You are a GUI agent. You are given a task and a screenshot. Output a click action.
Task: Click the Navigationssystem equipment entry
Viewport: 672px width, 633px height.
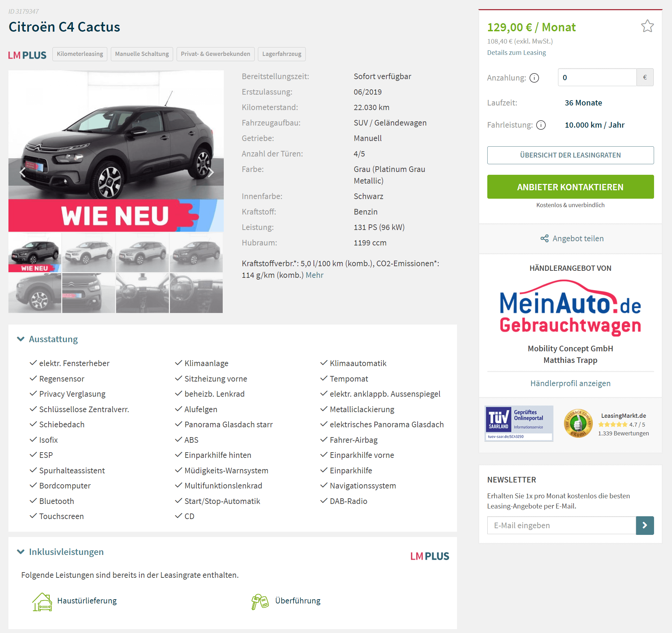coord(363,486)
